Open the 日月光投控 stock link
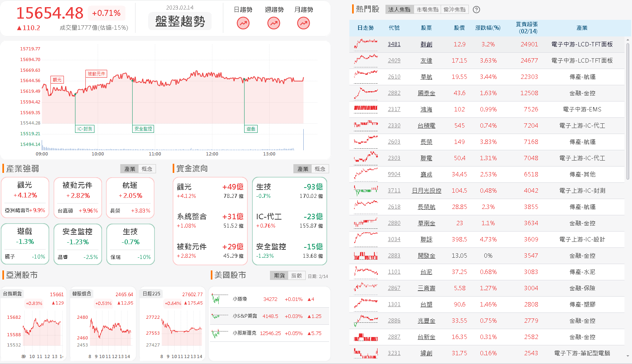This screenshot has width=632, height=364. [x=426, y=190]
